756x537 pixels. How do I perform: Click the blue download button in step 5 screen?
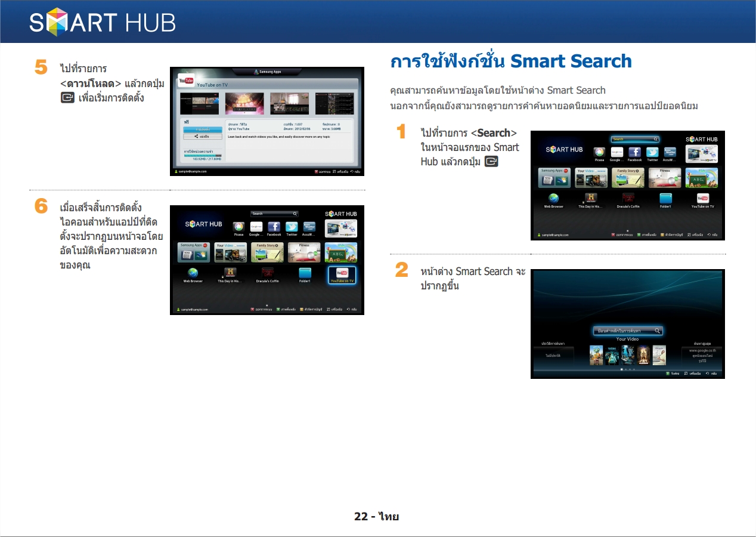click(203, 129)
